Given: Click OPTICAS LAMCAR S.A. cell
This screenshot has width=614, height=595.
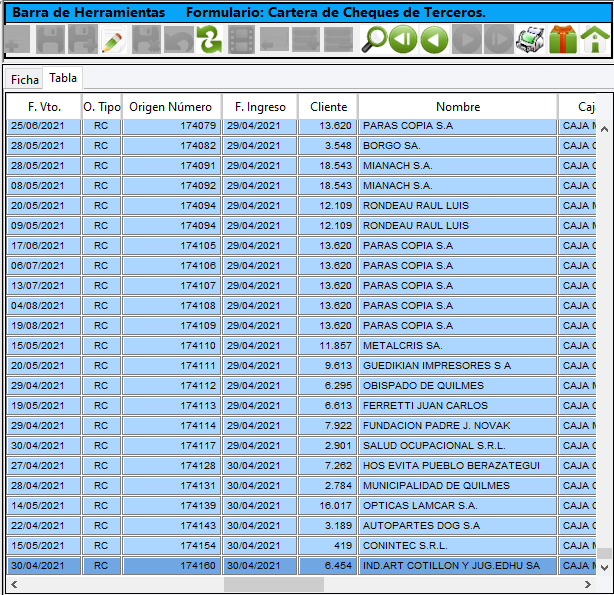Looking at the screenshot, I should (457, 506).
